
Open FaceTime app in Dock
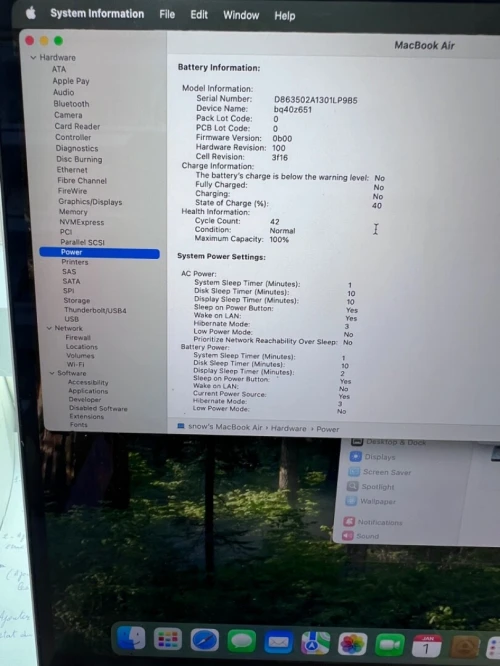click(x=390, y=645)
